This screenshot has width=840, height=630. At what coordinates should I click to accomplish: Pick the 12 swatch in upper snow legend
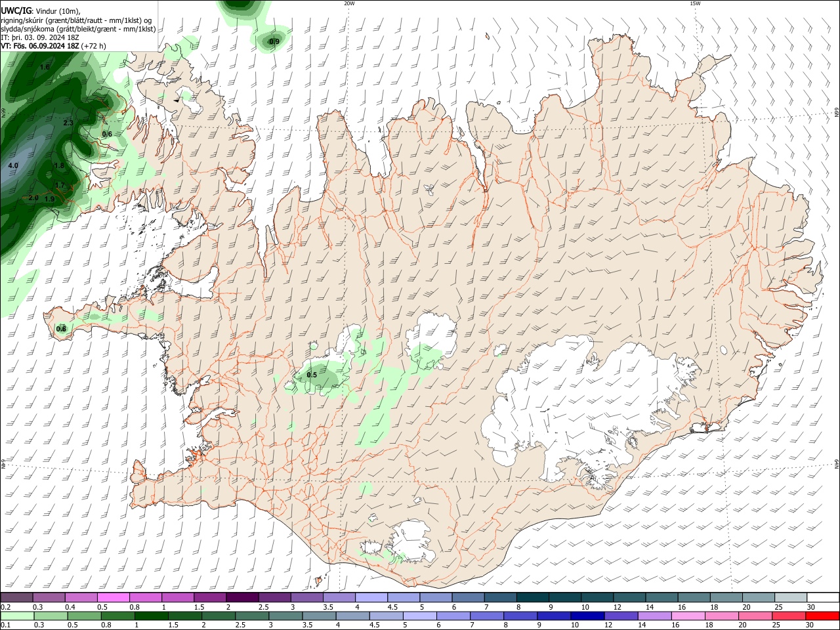pos(629,597)
